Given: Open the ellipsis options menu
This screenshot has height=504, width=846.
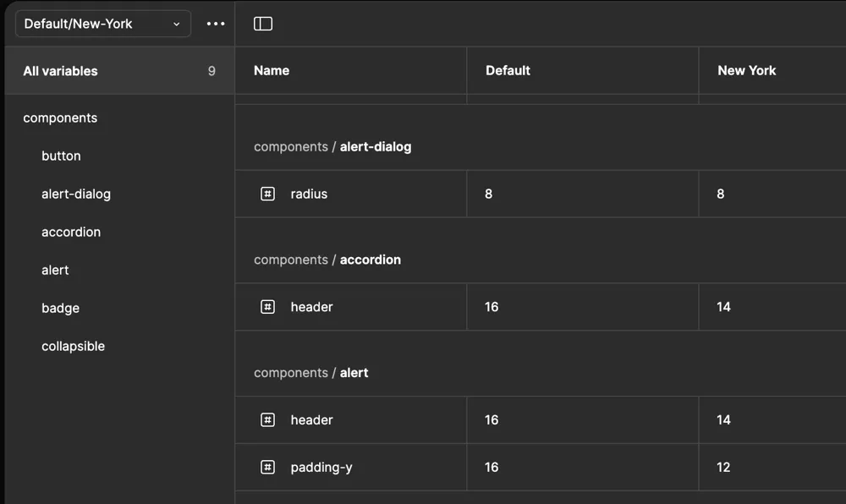Looking at the screenshot, I should 215,24.
